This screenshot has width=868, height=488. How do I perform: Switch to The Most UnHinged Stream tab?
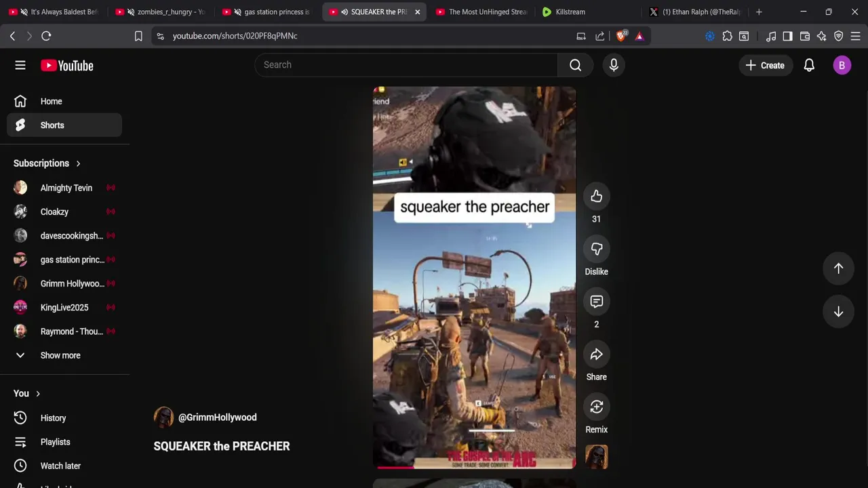(x=481, y=12)
